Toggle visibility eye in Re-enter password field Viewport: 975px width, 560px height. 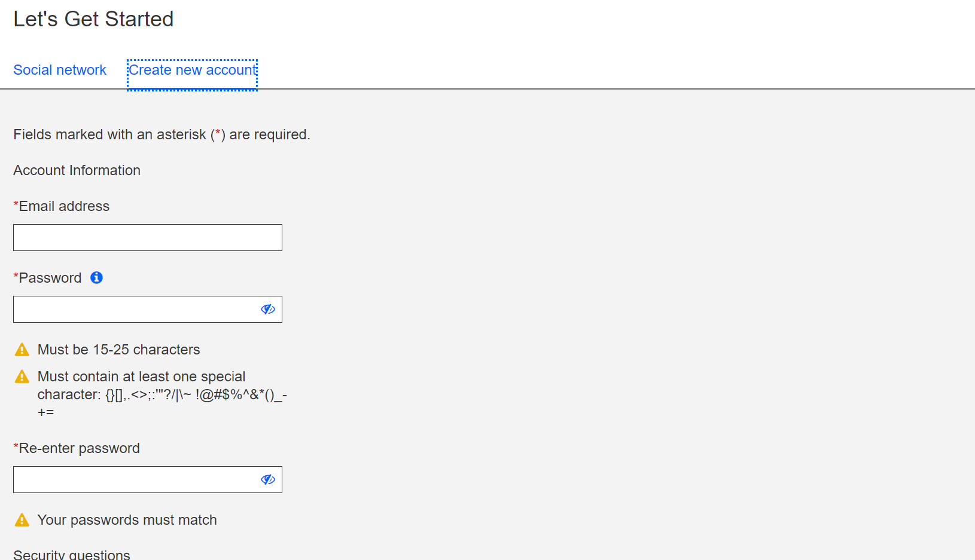[268, 479]
